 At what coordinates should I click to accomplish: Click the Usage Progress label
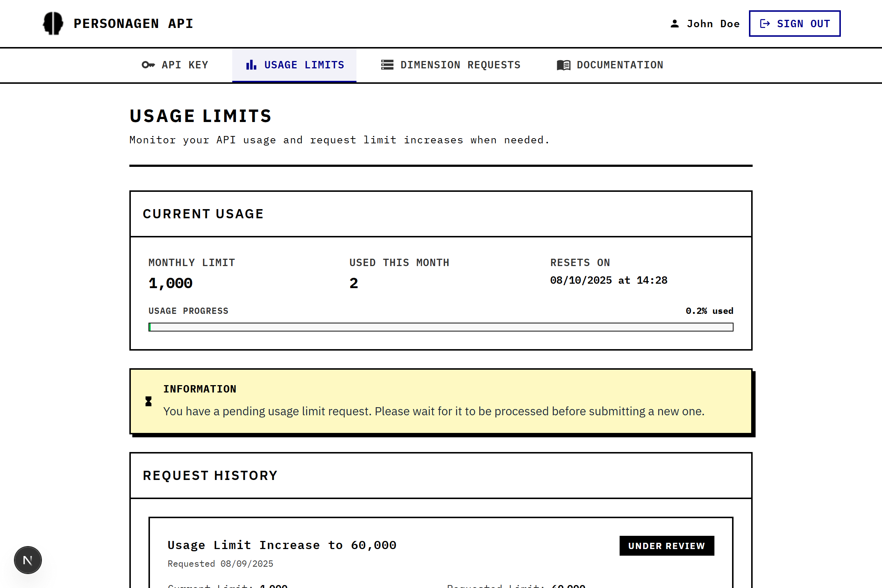click(x=189, y=311)
